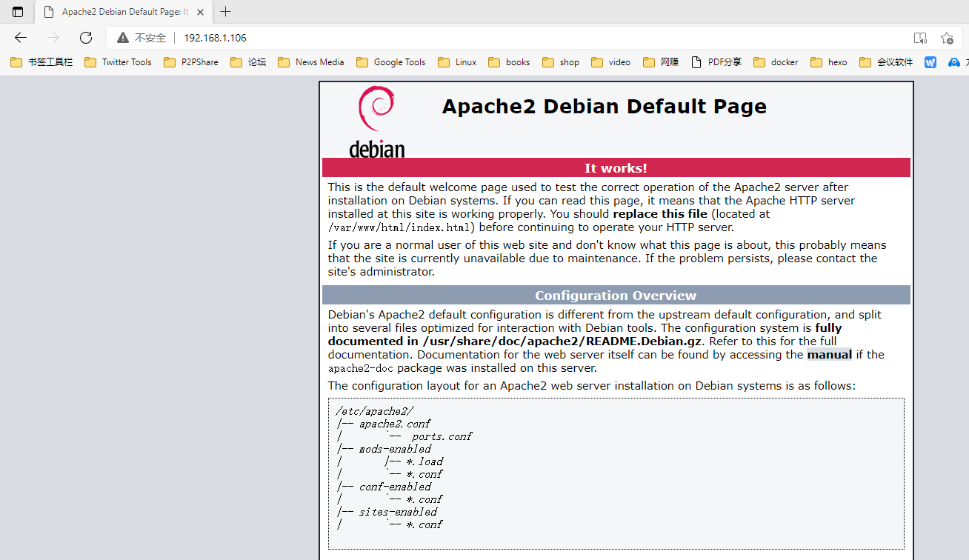This screenshot has height=560, width=969.
Task: Click the Configuration Overview heading
Action: [x=616, y=296]
